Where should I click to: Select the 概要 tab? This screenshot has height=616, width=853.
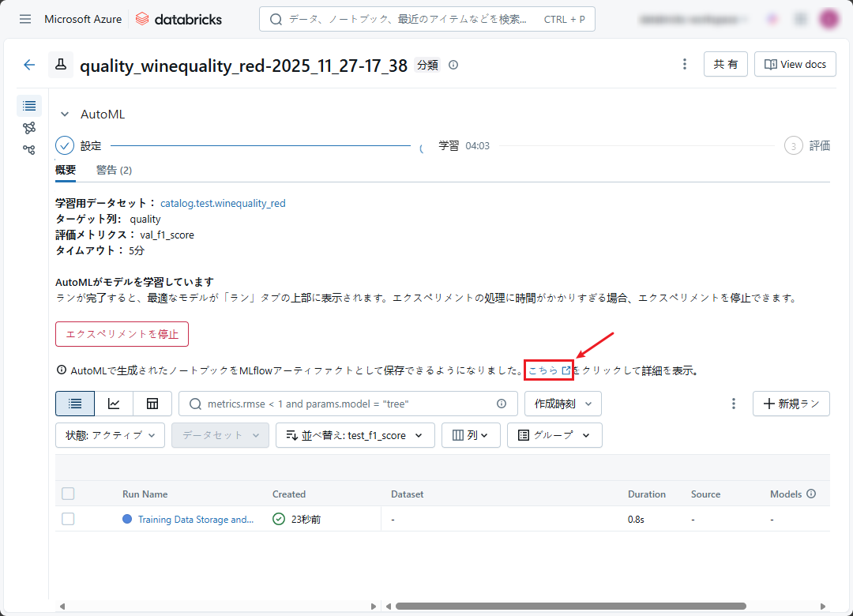click(x=66, y=170)
